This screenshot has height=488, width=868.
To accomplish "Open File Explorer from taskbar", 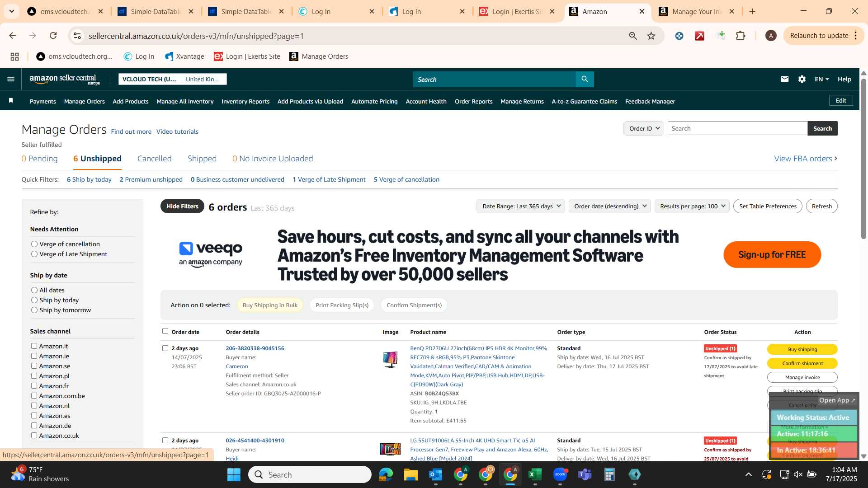I will click(410, 474).
